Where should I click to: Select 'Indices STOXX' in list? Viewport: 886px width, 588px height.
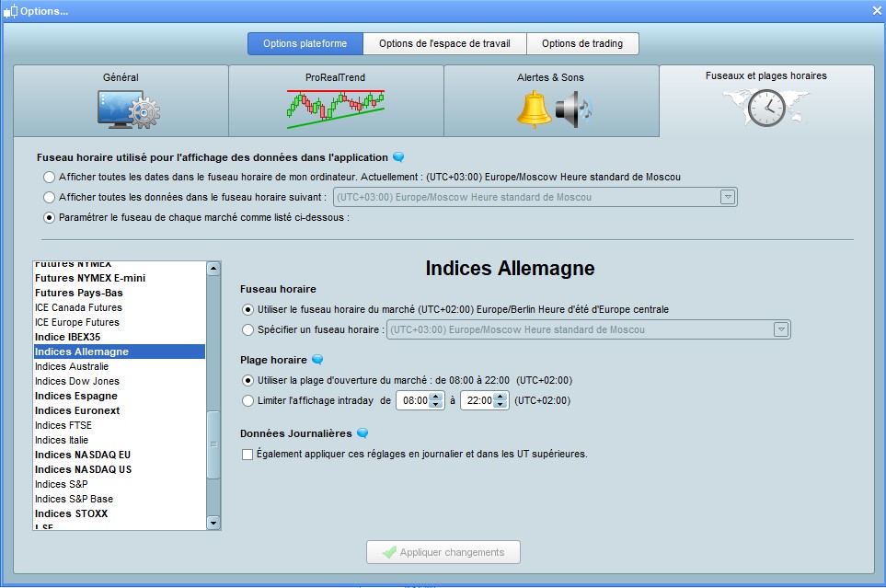[x=120, y=513]
